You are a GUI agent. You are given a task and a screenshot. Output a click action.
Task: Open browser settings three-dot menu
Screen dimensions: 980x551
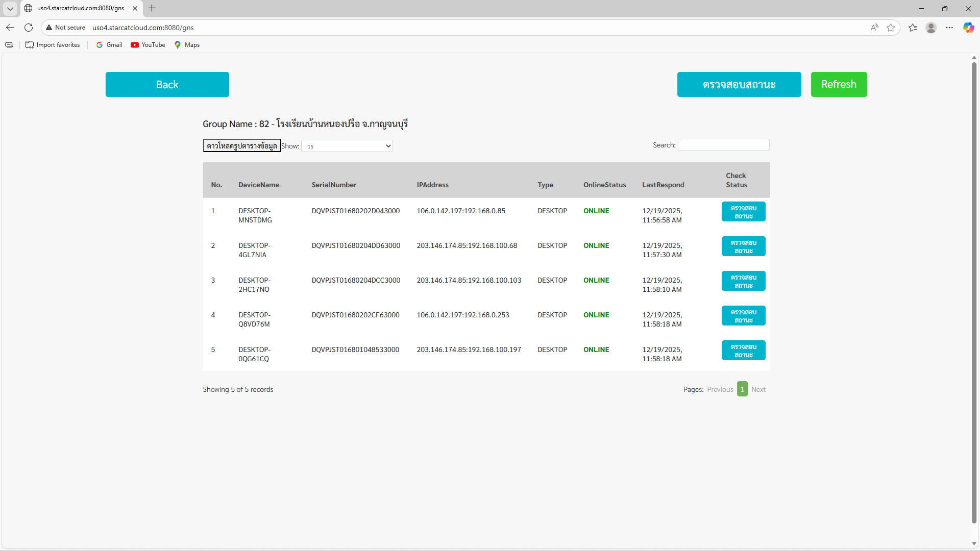[x=949, y=28]
